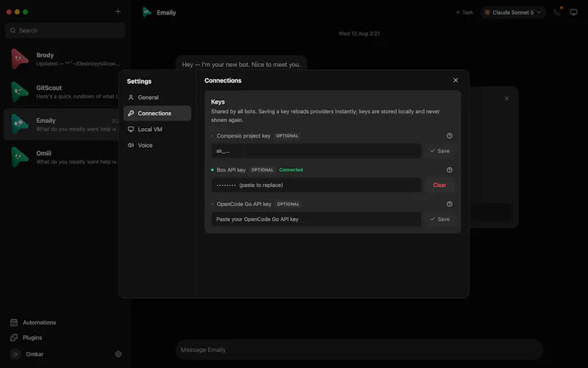
Task: Click the Brody conversation name
Action: pos(45,55)
